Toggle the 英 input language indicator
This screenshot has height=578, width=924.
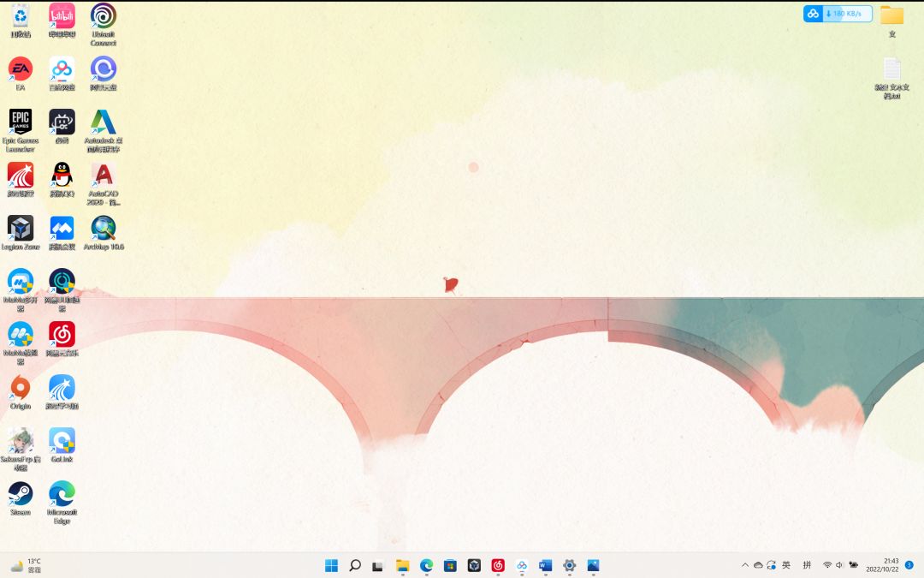coord(786,565)
